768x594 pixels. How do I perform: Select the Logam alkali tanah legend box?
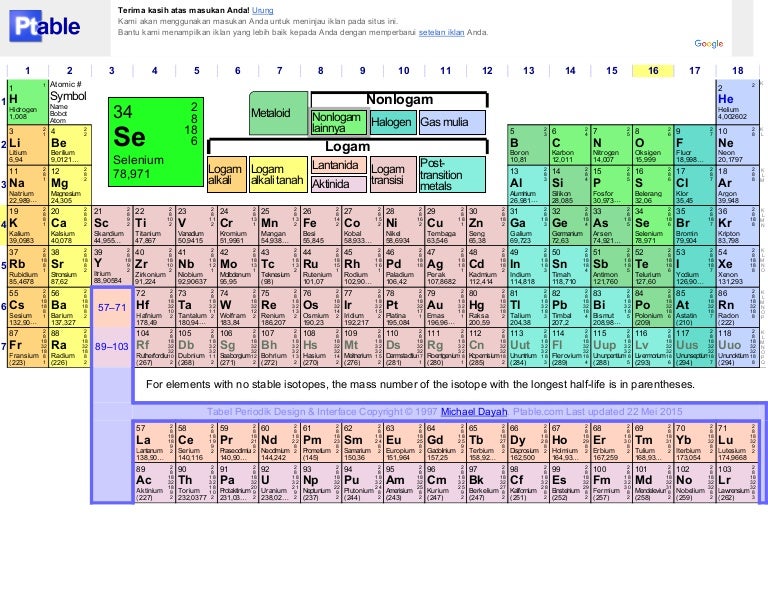(x=278, y=174)
